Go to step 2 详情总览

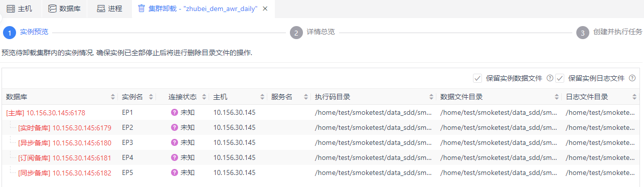(x=312, y=32)
